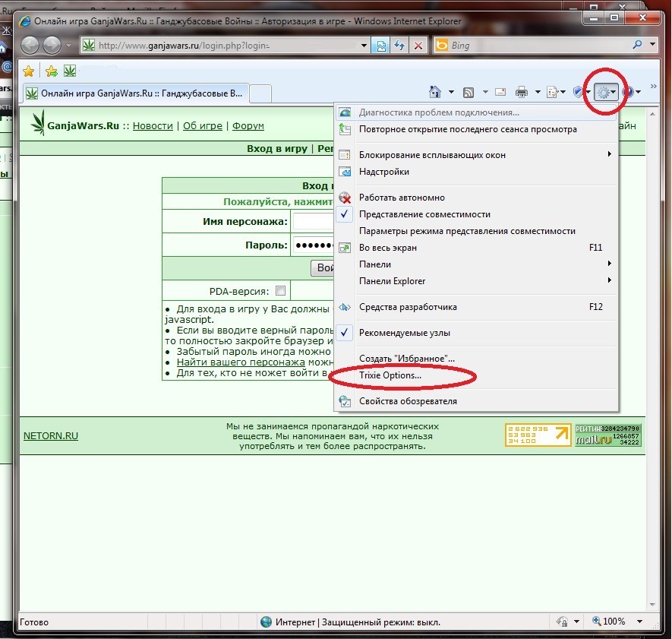Screen dimensions: 672x639
Task: Click the mail.ru rating counter
Action: tap(608, 435)
